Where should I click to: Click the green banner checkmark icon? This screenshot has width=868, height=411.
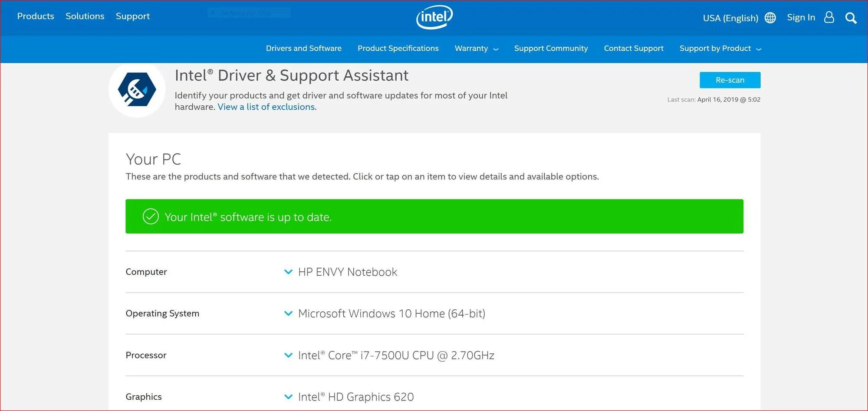(151, 216)
